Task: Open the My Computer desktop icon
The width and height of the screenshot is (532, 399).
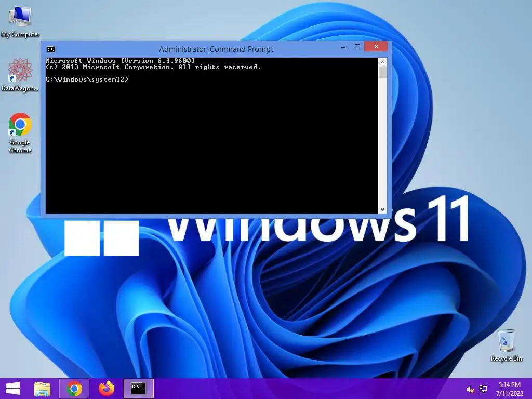Action: click(20, 21)
